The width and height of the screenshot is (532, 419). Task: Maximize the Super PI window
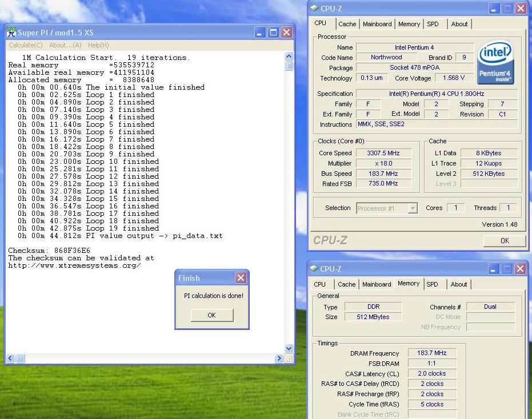tap(273, 33)
